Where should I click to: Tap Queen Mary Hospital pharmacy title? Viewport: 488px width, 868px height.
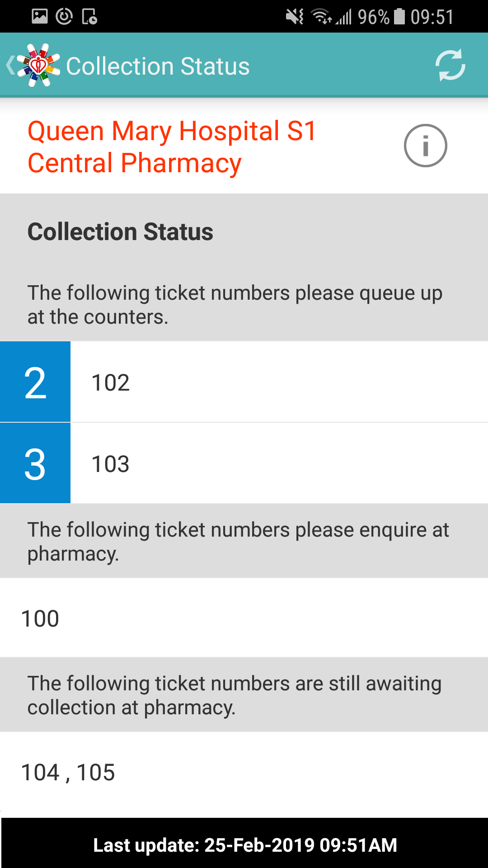172,146
